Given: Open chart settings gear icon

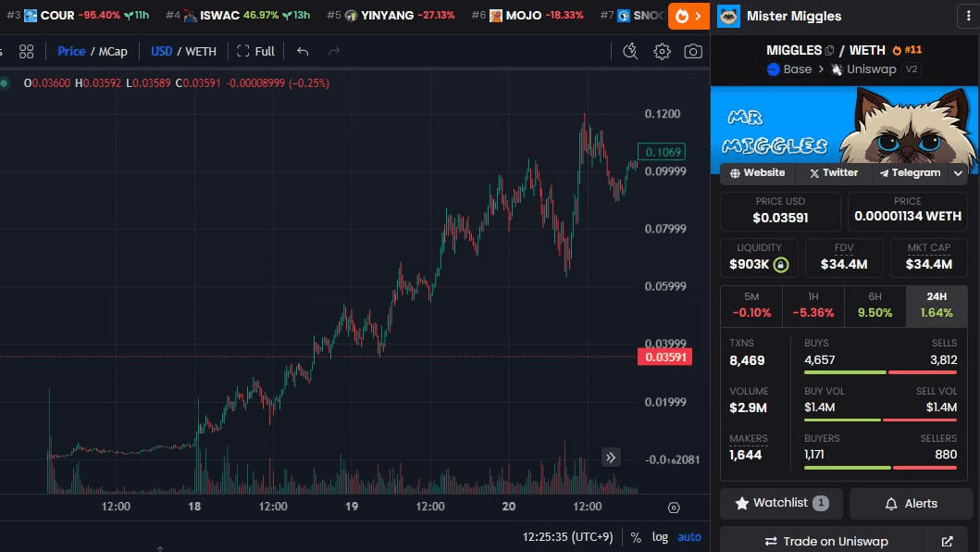Looking at the screenshot, I should coord(662,51).
